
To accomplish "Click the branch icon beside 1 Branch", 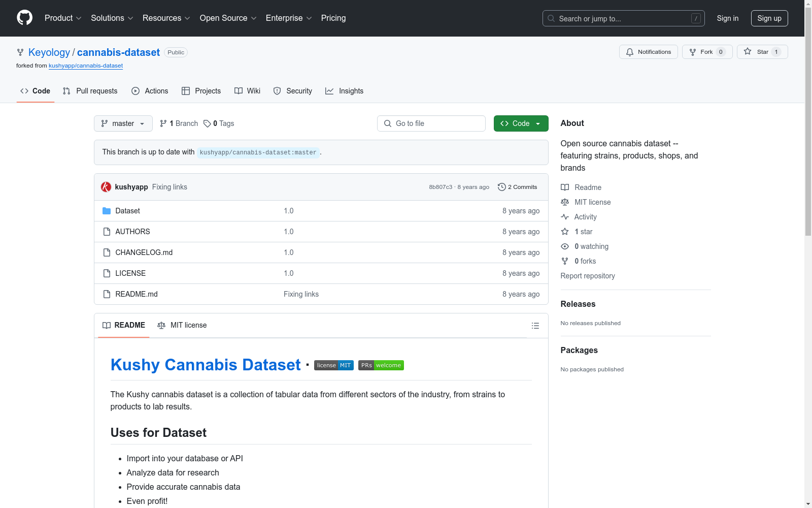I will (x=163, y=123).
